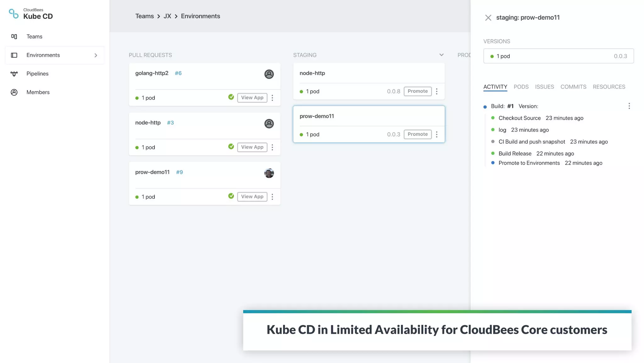
Task: Switch to the Resources tab
Action: (x=609, y=87)
